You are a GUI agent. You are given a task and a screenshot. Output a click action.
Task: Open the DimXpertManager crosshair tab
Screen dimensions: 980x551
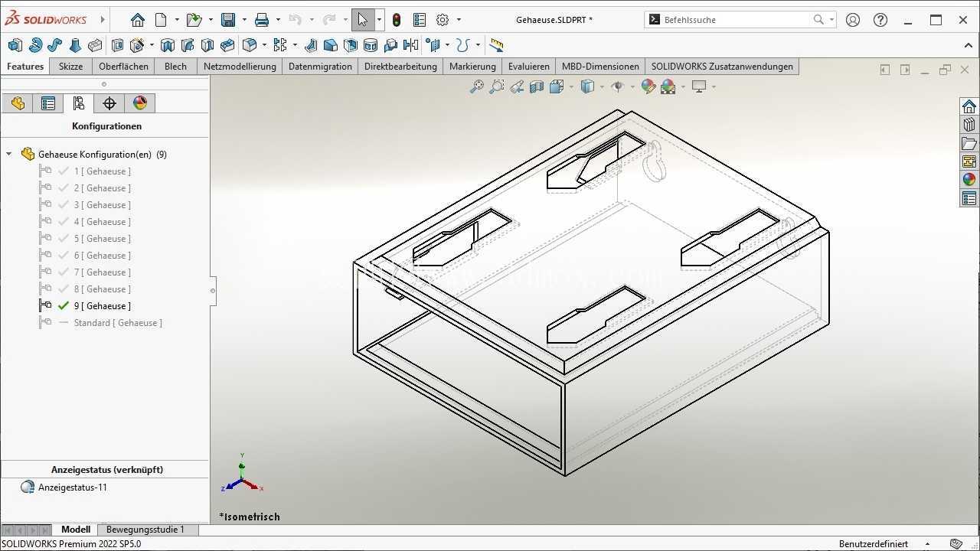(109, 103)
